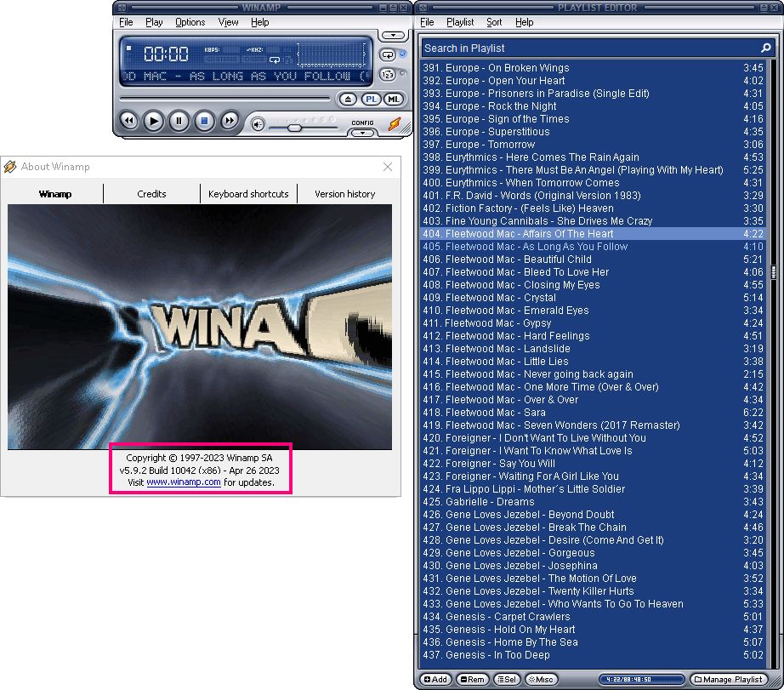Screen dimensions: 784x690
Task: Expand the dropdown arrow above the Repeat button
Action: (x=394, y=36)
